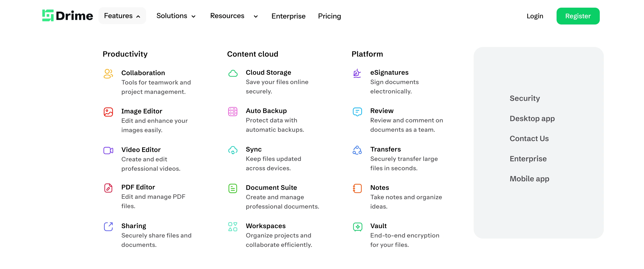This screenshot has height=269, width=644.
Task: Expand the Resources dropdown
Action: pyautogui.click(x=234, y=16)
